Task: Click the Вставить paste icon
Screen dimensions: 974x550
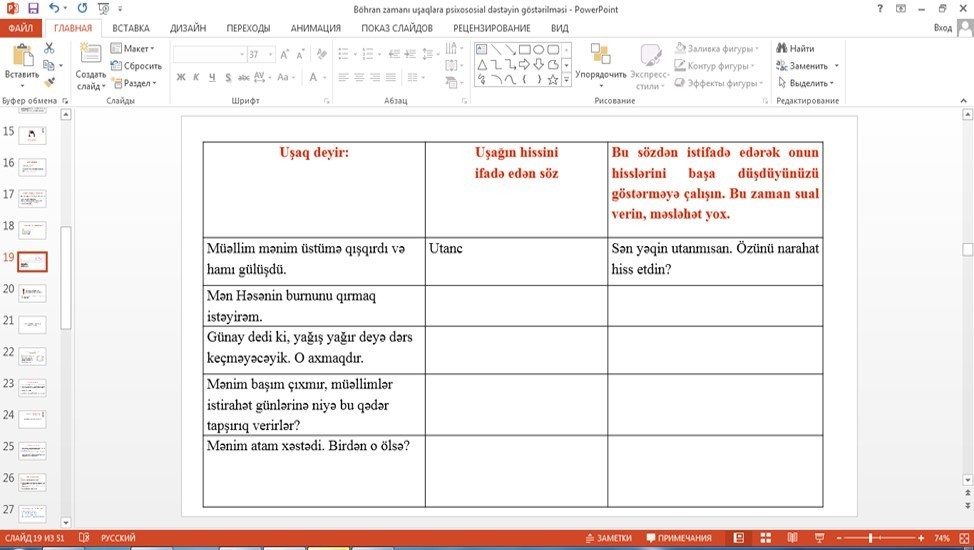Action: pyautogui.click(x=22, y=55)
